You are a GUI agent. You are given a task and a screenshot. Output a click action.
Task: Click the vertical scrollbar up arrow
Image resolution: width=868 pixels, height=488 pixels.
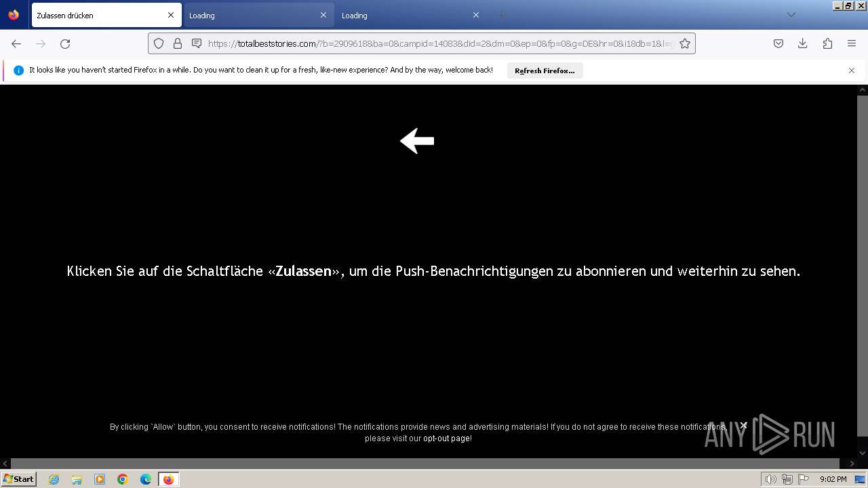click(x=863, y=89)
